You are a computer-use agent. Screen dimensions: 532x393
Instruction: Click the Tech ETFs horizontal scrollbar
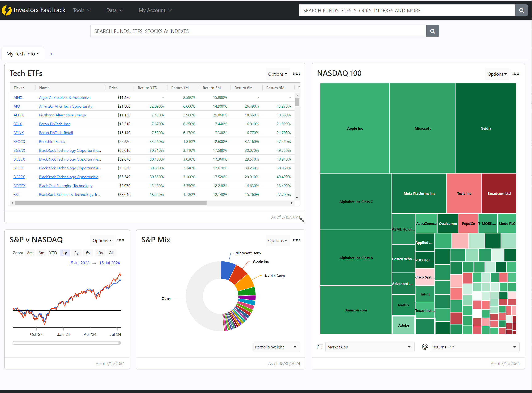tap(111, 203)
